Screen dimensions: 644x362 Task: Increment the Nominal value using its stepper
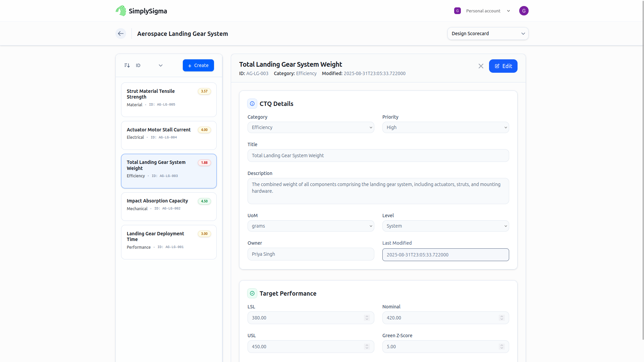coord(501,316)
